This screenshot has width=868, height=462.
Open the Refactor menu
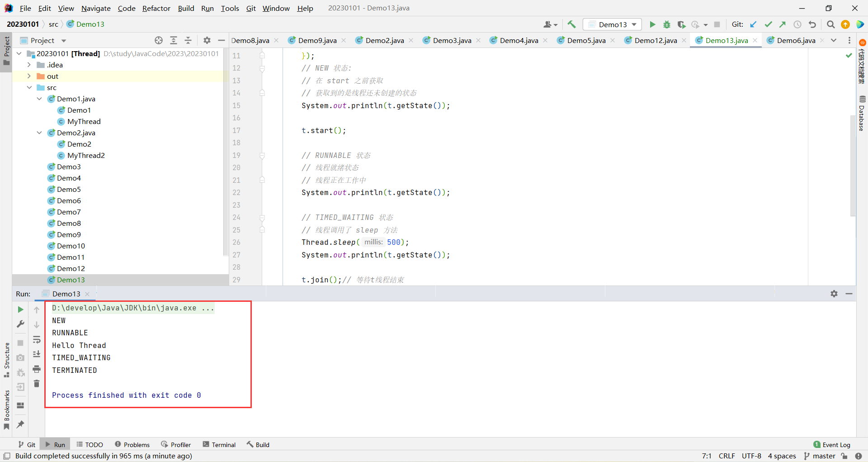tap(156, 8)
